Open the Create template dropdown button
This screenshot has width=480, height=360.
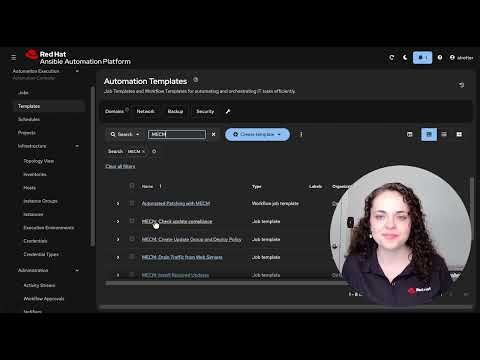257,134
